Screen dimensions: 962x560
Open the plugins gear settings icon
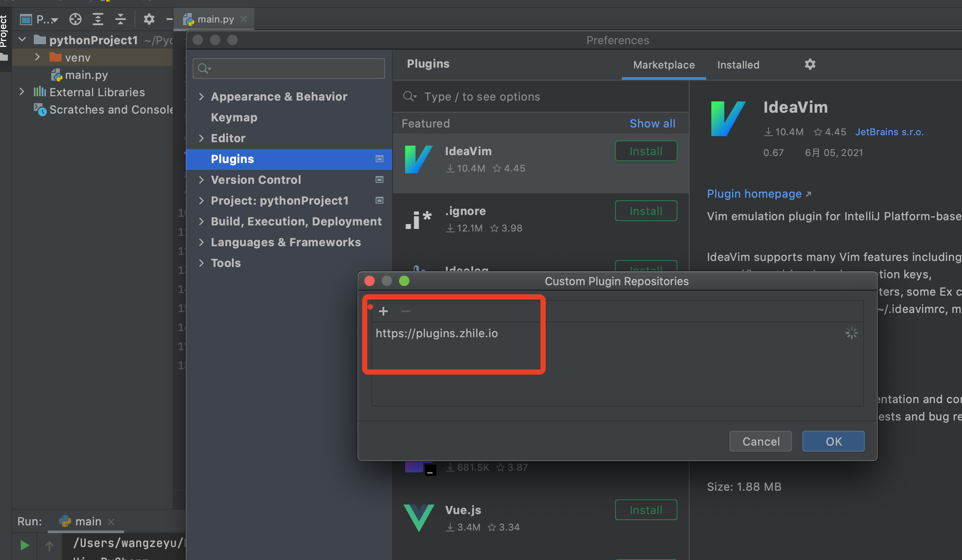point(810,65)
